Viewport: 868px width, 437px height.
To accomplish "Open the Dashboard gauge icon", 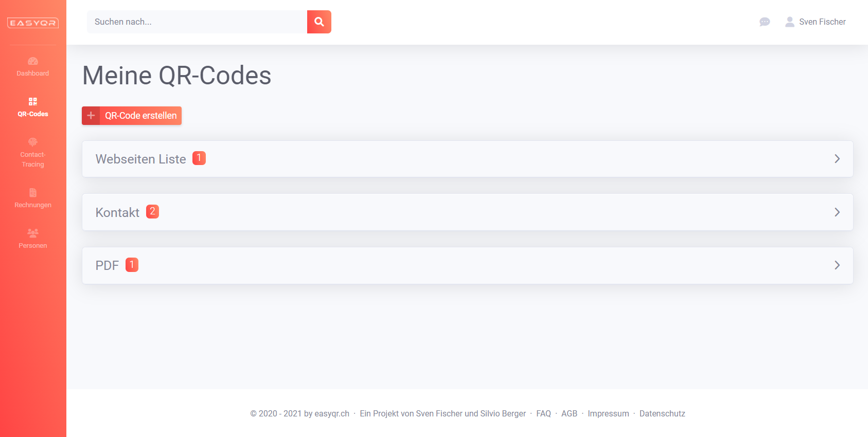I will click(33, 61).
